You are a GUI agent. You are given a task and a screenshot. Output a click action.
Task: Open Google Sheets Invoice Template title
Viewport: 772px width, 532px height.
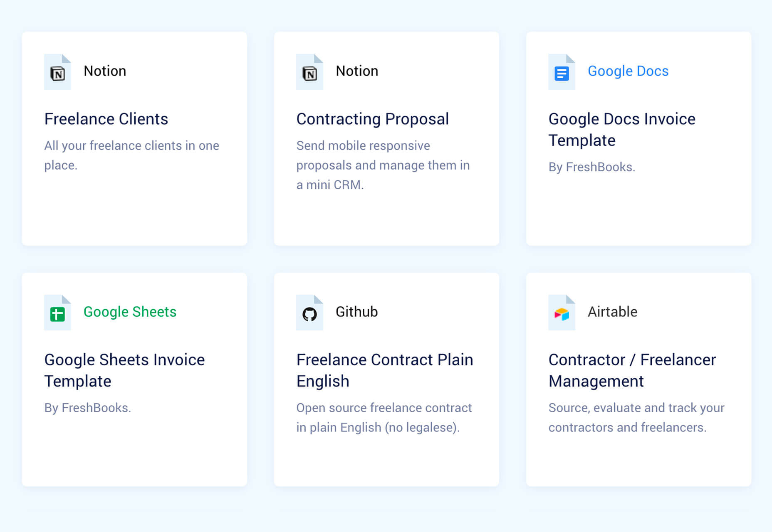[124, 370]
